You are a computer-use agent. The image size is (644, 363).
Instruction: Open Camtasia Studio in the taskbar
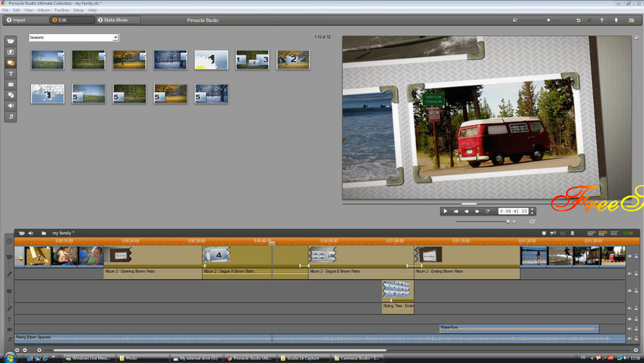[357, 358]
